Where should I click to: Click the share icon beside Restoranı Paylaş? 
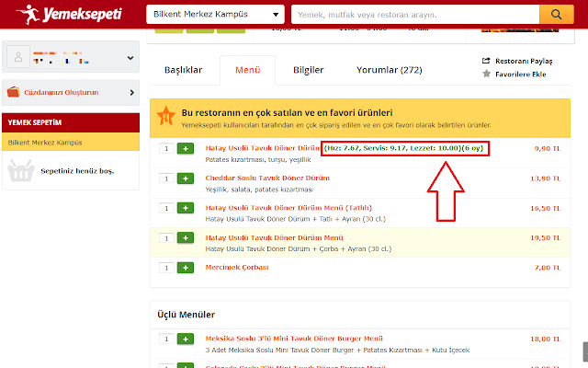[x=486, y=61]
